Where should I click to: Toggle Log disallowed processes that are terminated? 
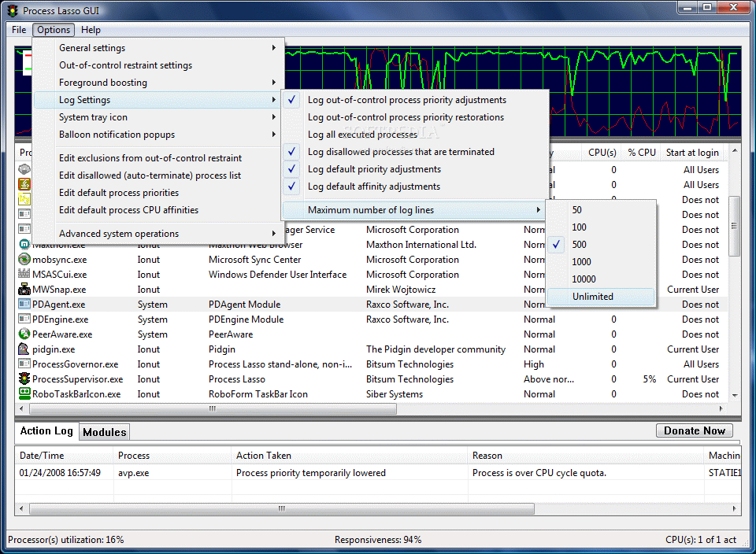click(416, 152)
